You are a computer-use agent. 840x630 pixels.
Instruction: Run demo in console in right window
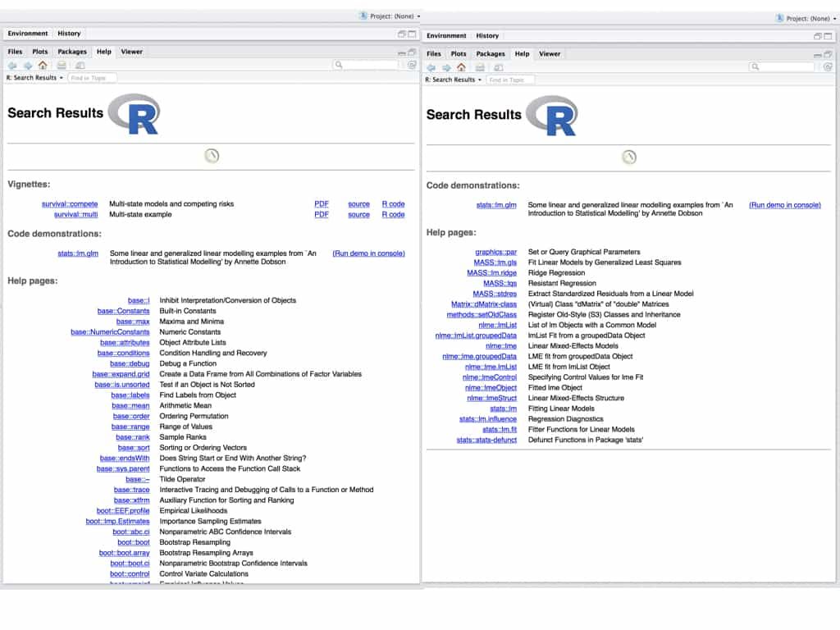click(x=785, y=205)
